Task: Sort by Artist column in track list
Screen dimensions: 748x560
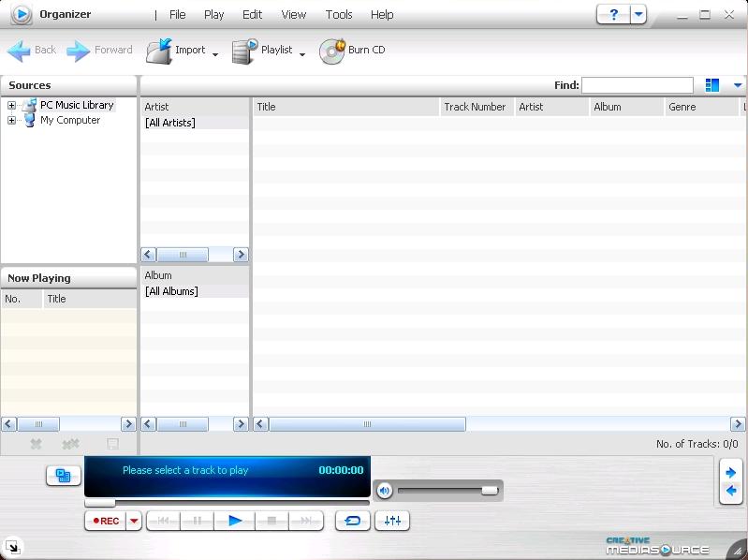Action: click(x=552, y=107)
